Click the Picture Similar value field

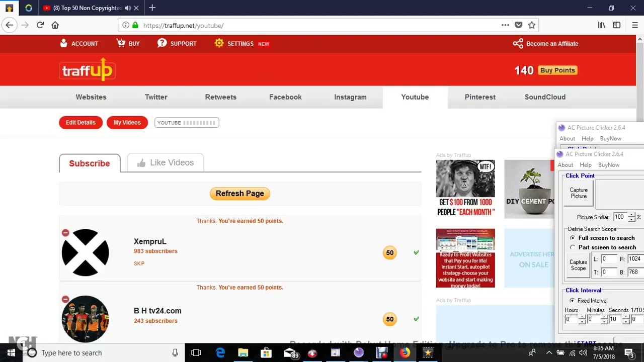(x=620, y=217)
